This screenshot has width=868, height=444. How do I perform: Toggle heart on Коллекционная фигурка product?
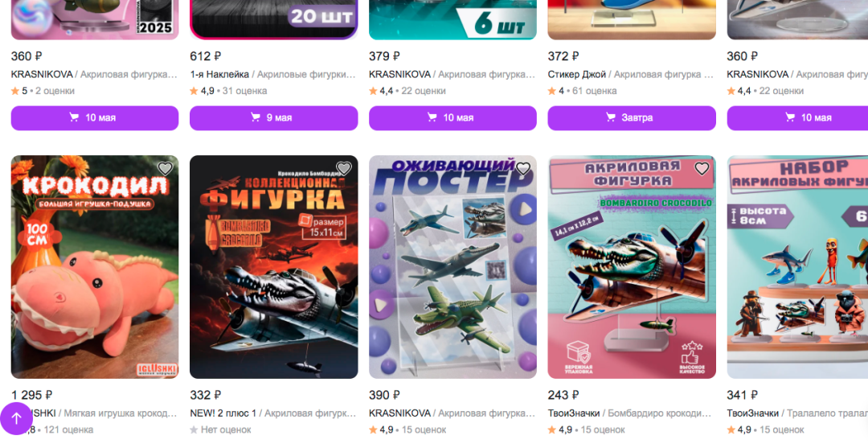(x=344, y=168)
